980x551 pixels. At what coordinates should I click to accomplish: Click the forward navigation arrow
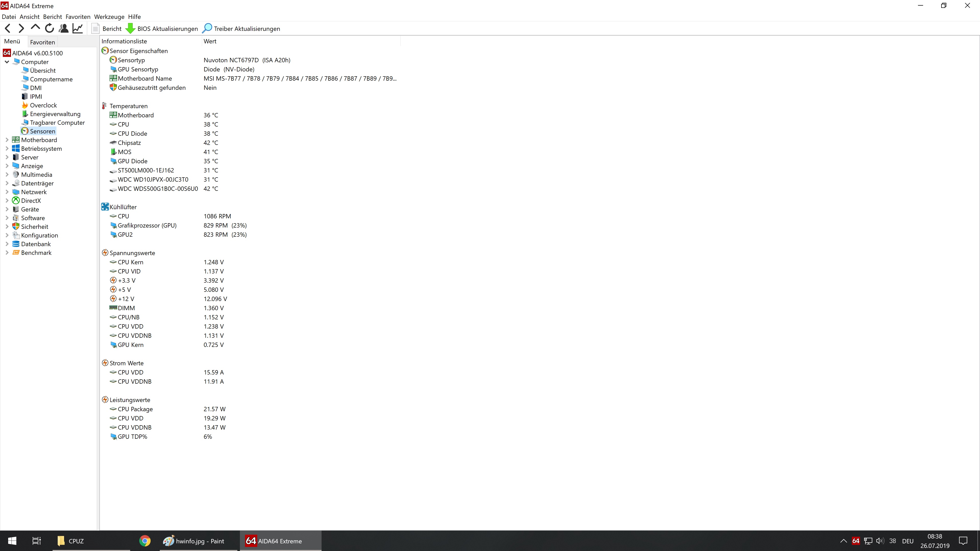(x=21, y=29)
